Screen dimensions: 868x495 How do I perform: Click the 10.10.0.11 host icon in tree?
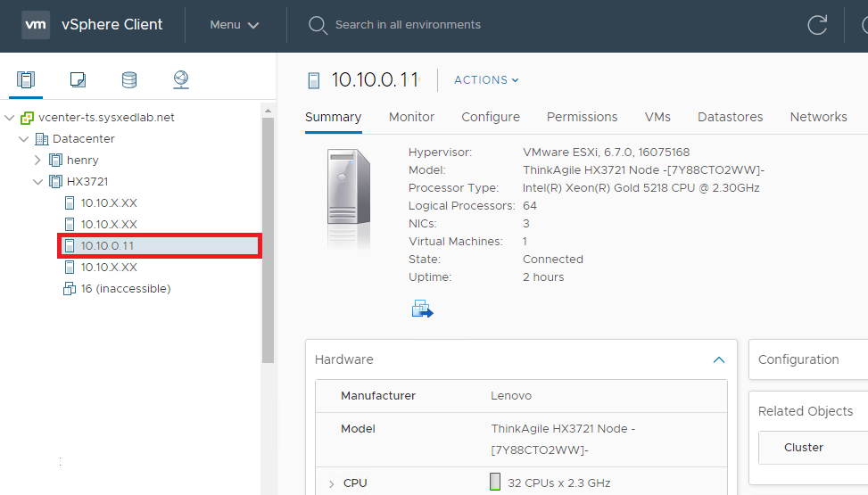click(x=70, y=246)
